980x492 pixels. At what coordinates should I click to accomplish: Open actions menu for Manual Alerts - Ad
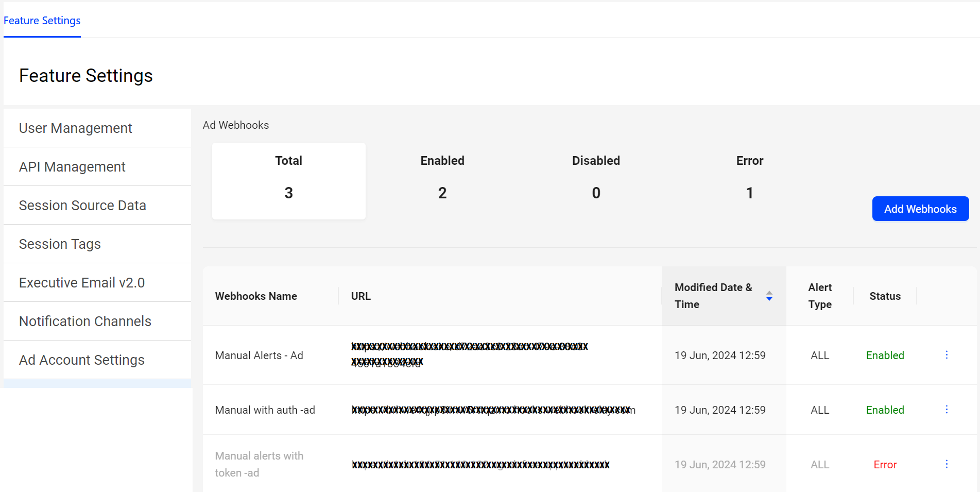[x=947, y=355]
